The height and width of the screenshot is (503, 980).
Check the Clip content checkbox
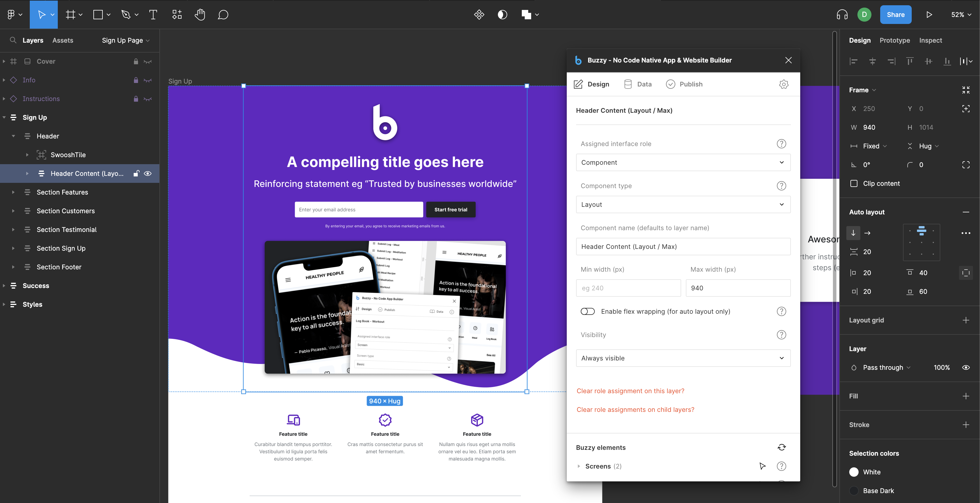854,183
